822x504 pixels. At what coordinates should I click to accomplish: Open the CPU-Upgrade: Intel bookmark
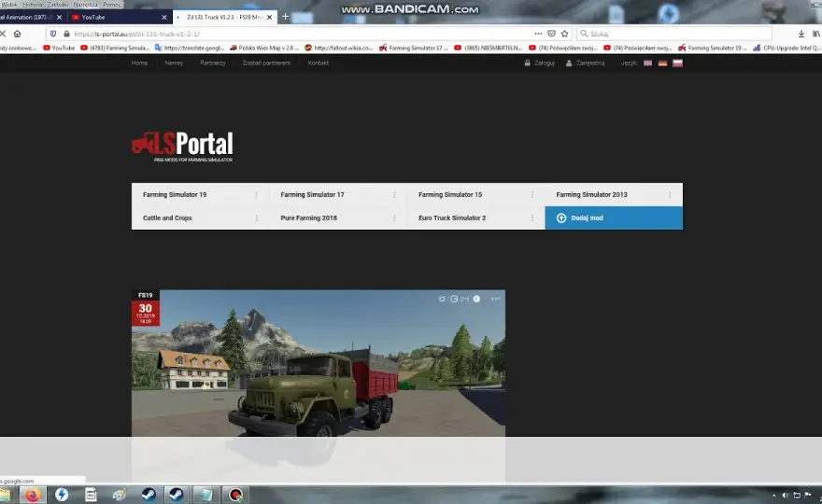[787, 48]
